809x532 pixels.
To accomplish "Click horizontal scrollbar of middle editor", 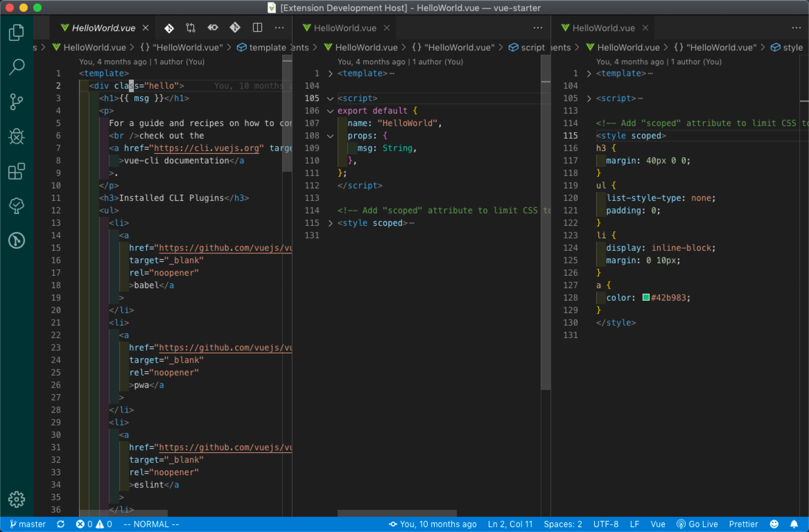I will [x=397, y=513].
